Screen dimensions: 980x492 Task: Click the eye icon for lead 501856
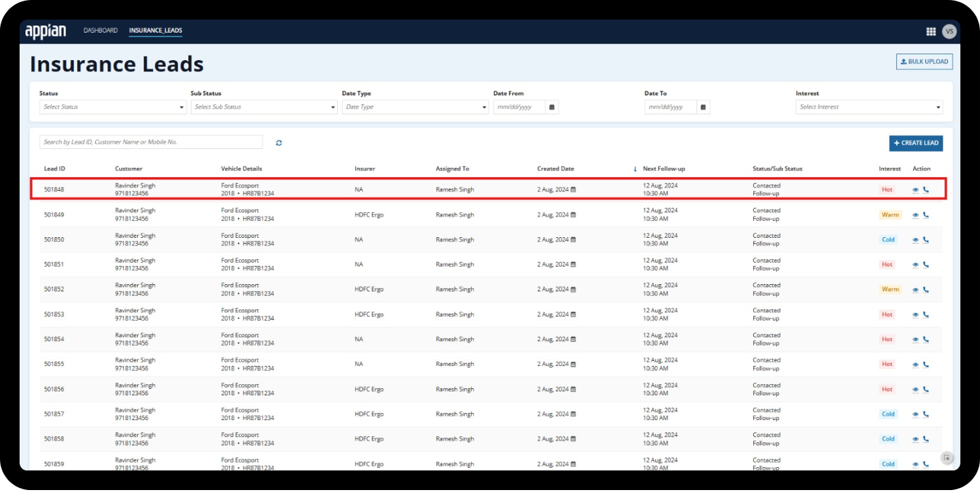click(915, 390)
